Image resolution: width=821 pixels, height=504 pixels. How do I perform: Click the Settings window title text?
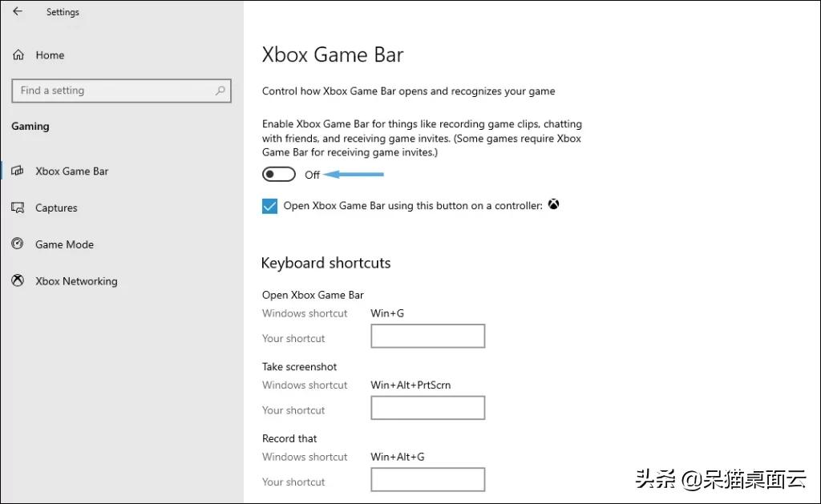(x=63, y=11)
